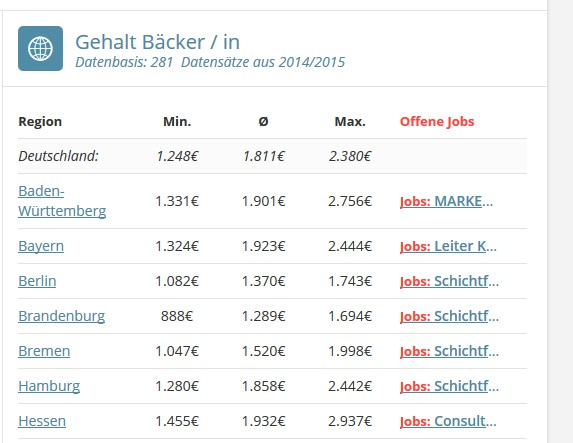573x443 pixels.
Task: Select the Berlin region link
Action: click(x=37, y=281)
